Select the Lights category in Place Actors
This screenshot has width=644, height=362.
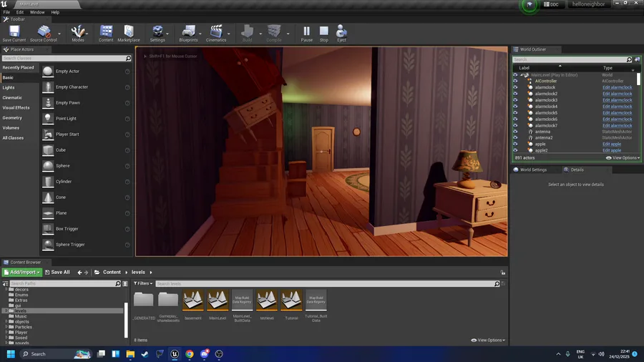tap(9, 88)
